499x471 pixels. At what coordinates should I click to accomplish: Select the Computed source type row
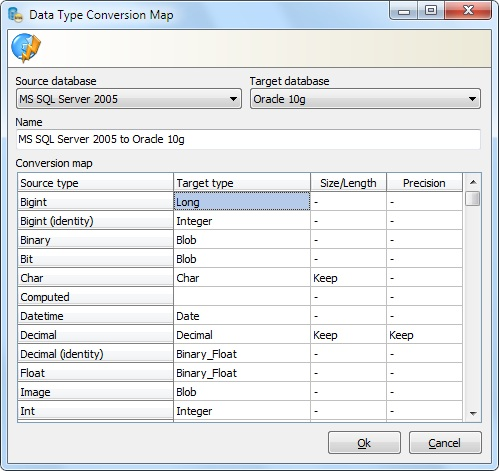pos(96,296)
